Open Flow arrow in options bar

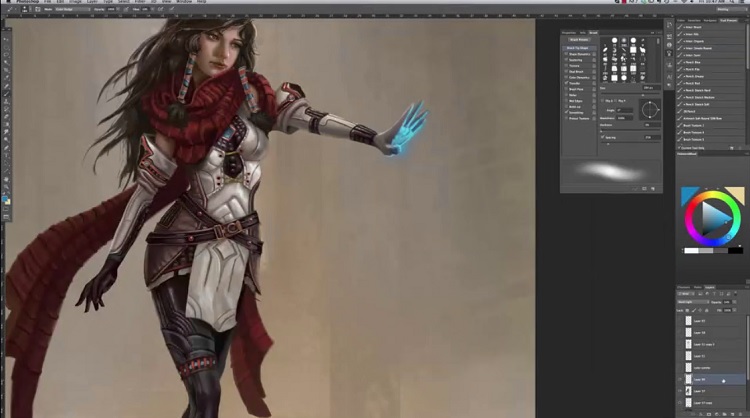click(152, 9)
